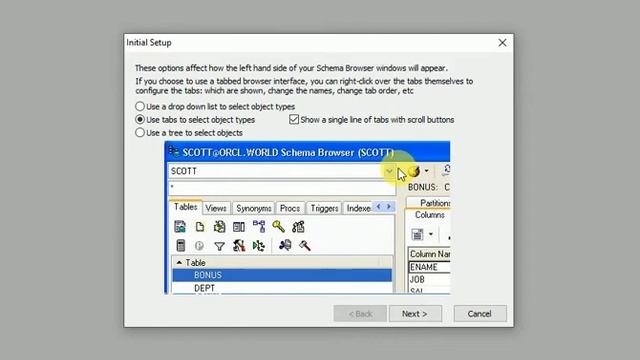Open the dropdown arrow next to globe icon

[x=427, y=171]
